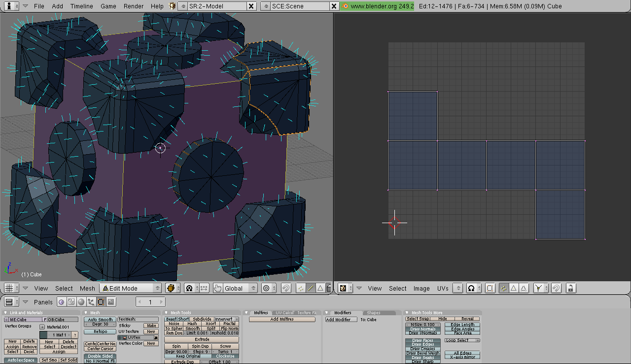Click the lock icon in UV editor header
Screen dimensions: 631x364
(x=571, y=288)
